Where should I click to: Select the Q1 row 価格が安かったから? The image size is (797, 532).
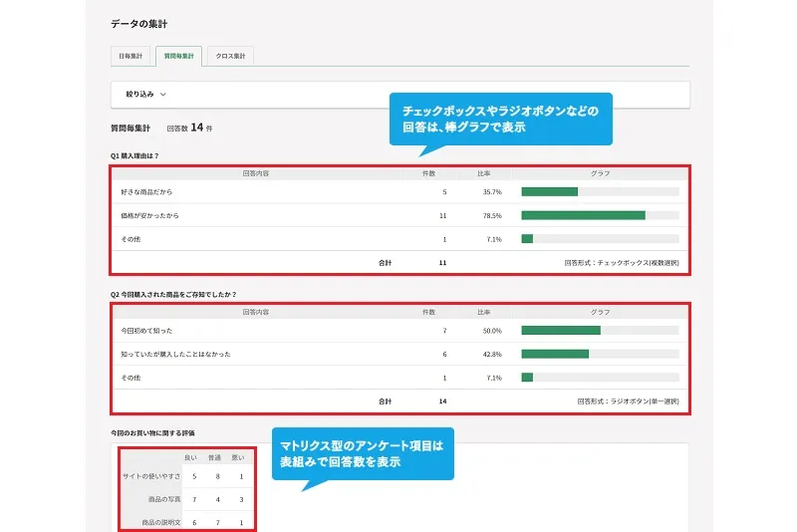click(x=149, y=215)
